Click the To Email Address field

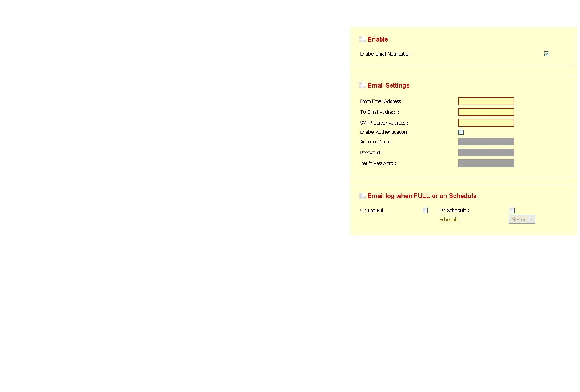(x=486, y=112)
